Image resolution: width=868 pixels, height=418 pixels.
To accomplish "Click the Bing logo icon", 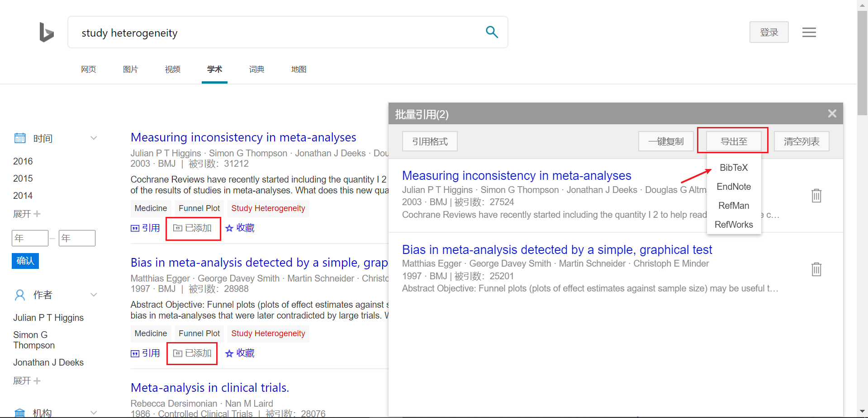I will (47, 32).
